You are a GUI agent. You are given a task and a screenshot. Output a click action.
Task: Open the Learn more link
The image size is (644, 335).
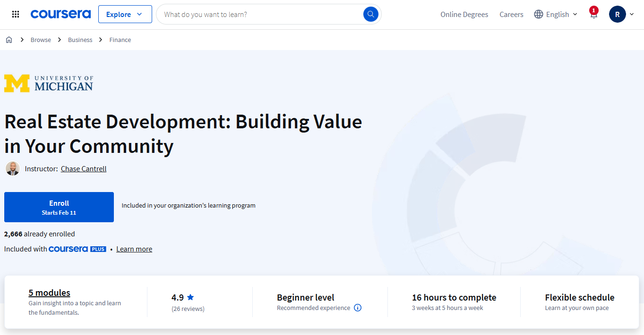pyautogui.click(x=134, y=249)
